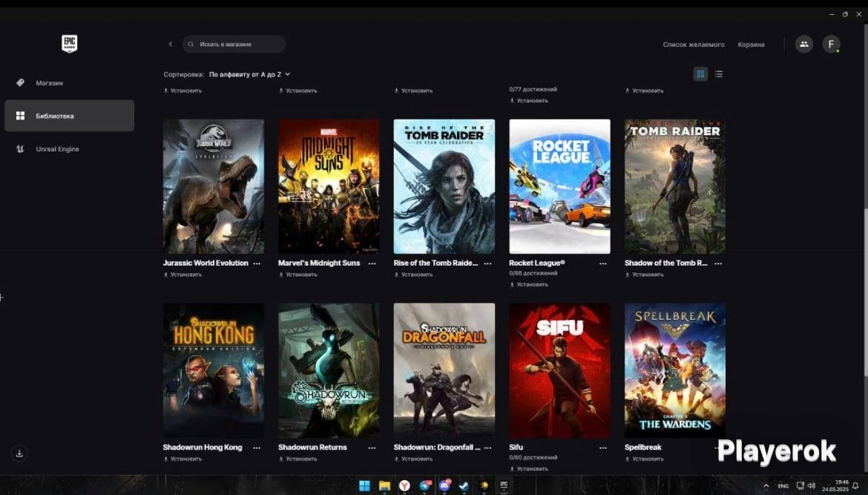Open Shadowrun Returns cover
Screen dimensions: 868x495
[x=329, y=370]
